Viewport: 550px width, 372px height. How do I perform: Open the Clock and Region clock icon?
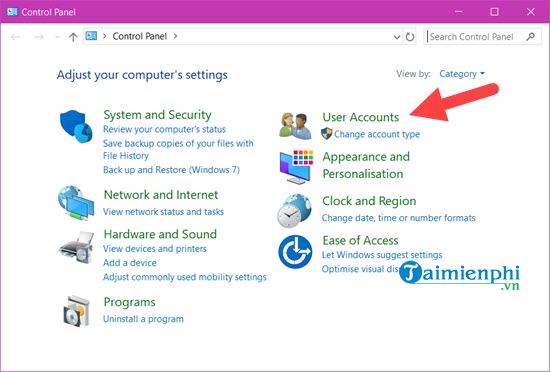pyautogui.click(x=294, y=211)
